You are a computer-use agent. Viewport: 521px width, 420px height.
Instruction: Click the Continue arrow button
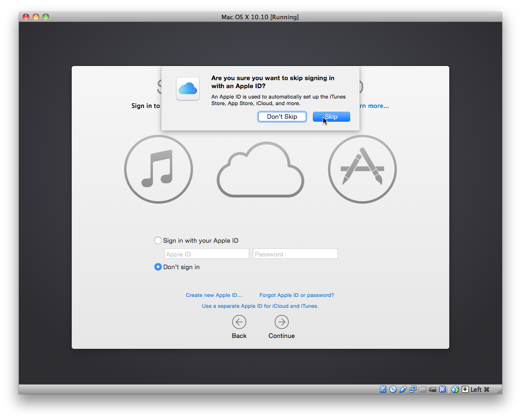click(x=281, y=322)
